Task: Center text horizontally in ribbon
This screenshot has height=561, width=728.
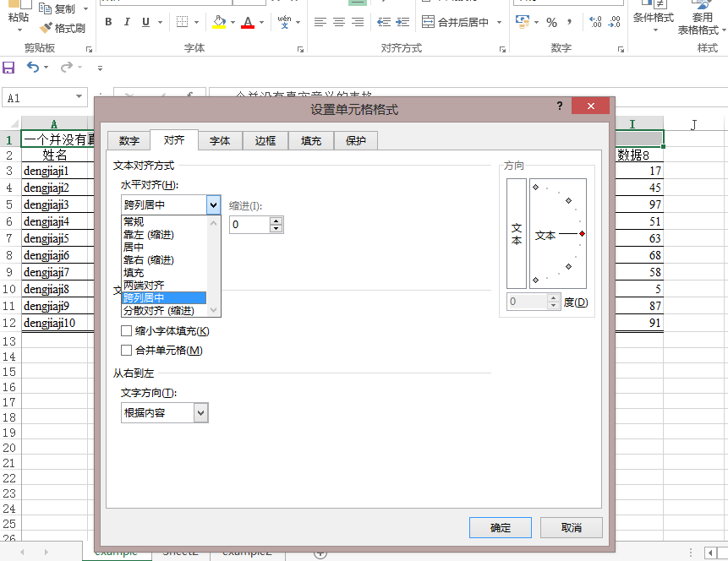Action: 339,22
